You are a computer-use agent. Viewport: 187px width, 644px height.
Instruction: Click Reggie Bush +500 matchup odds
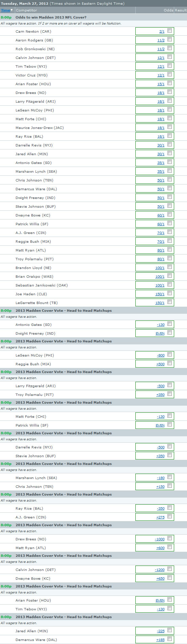(160, 364)
